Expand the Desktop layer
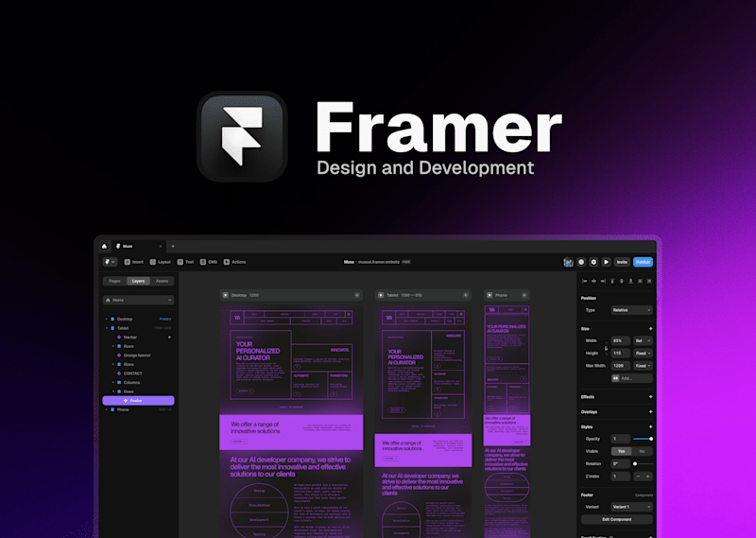Screen dimensions: 756x538 click(107, 319)
